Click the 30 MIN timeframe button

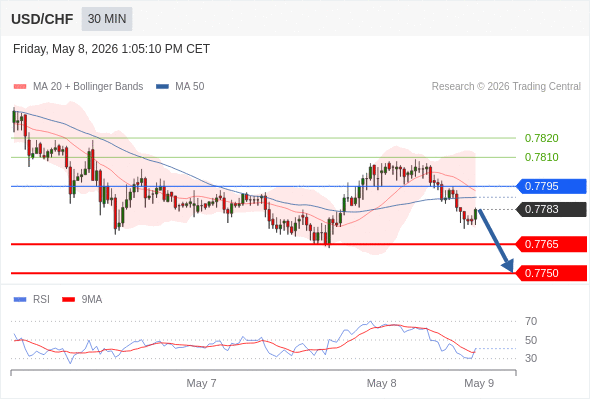(x=107, y=19)
